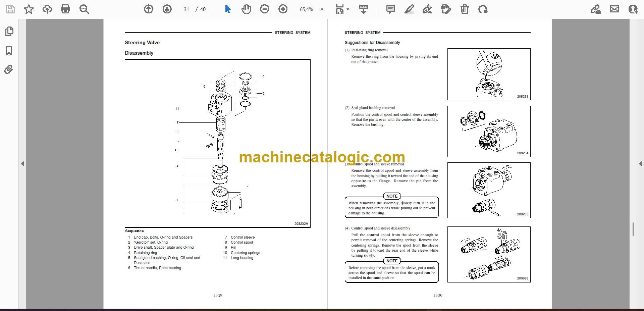
Task: Click the vertical scrollbar thumb
Action: coord(633,229)
